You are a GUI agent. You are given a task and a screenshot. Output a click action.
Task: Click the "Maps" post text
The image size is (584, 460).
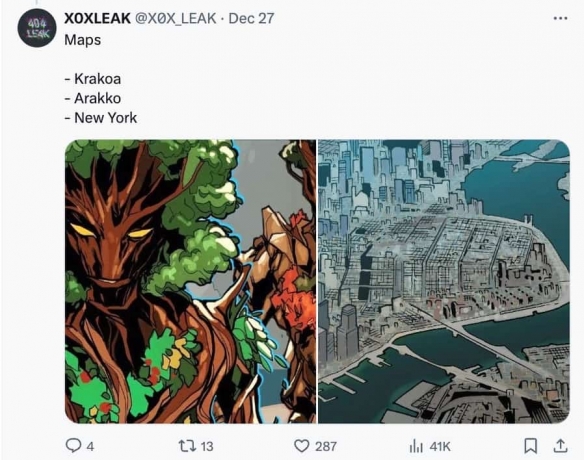82,40
